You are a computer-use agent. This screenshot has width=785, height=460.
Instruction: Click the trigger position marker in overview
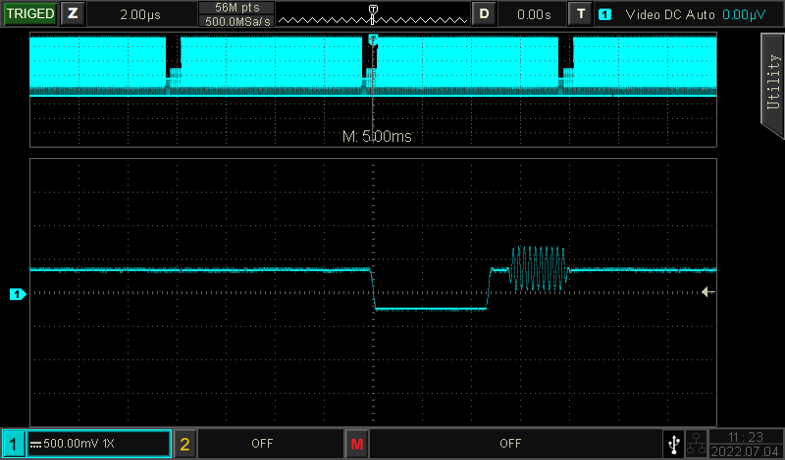point(373,39)
